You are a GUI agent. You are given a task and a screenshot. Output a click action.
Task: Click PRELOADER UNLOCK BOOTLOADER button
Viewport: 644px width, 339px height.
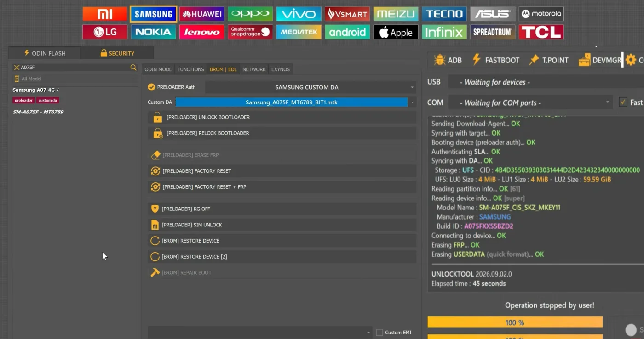282,117
